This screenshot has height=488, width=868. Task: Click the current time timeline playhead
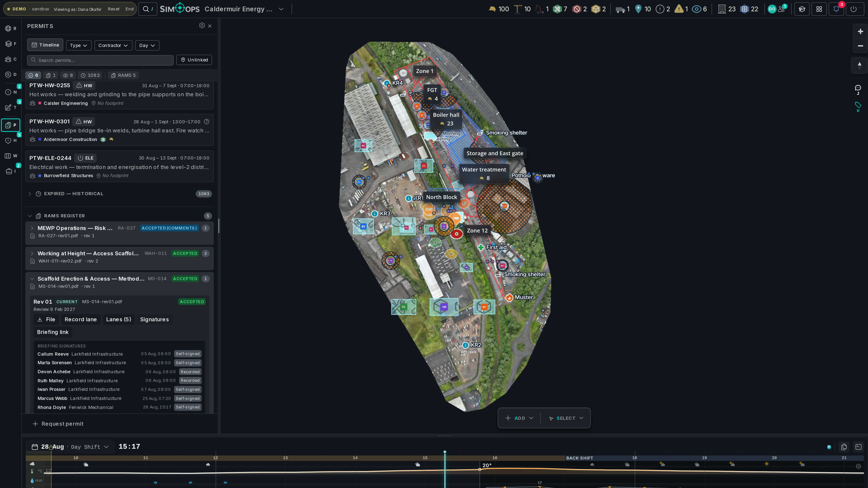point(445,452)
